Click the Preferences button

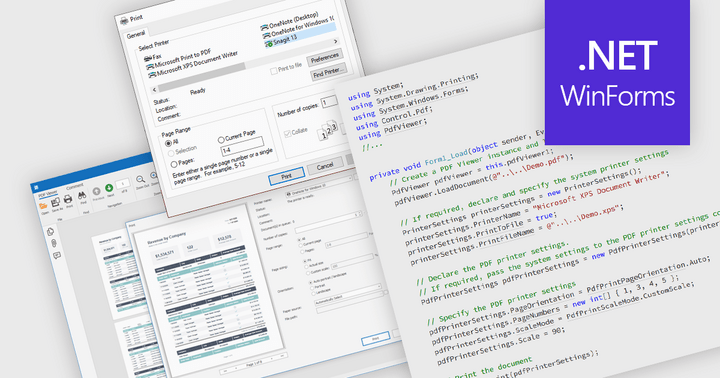point(325,58)
